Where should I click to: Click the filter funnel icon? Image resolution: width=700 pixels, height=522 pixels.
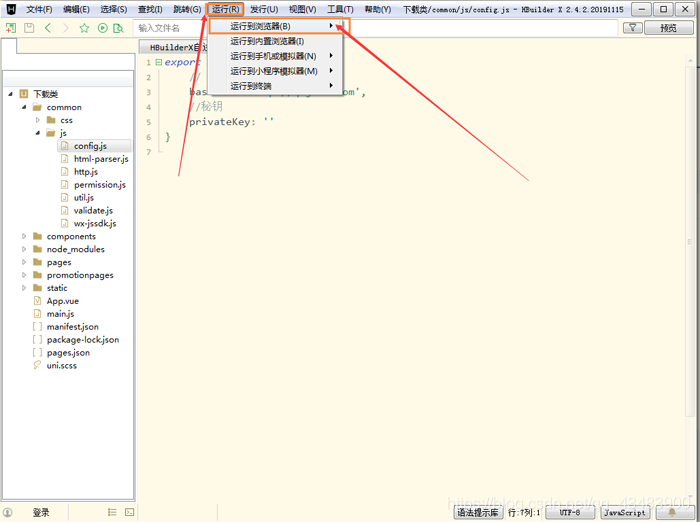click(x=633, y=28)
